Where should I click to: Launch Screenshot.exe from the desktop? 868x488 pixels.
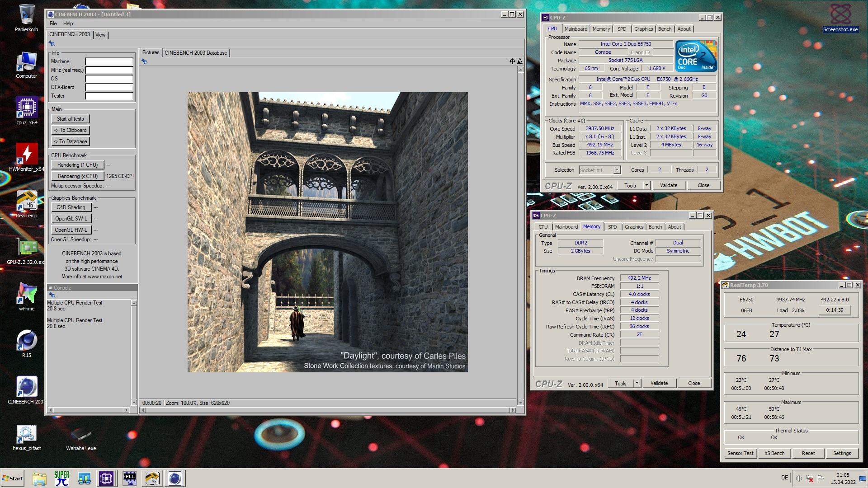point(840,18)
